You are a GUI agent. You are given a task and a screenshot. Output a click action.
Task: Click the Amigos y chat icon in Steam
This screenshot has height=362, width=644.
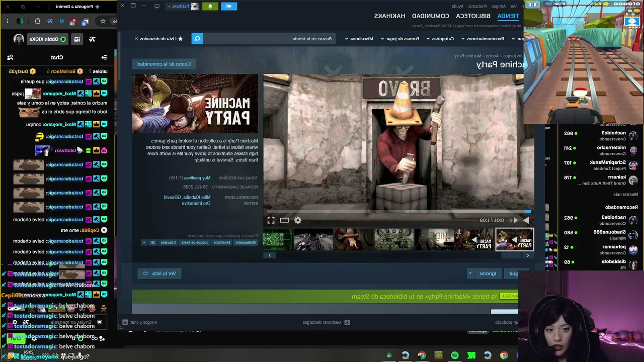(x=125, y=322)
